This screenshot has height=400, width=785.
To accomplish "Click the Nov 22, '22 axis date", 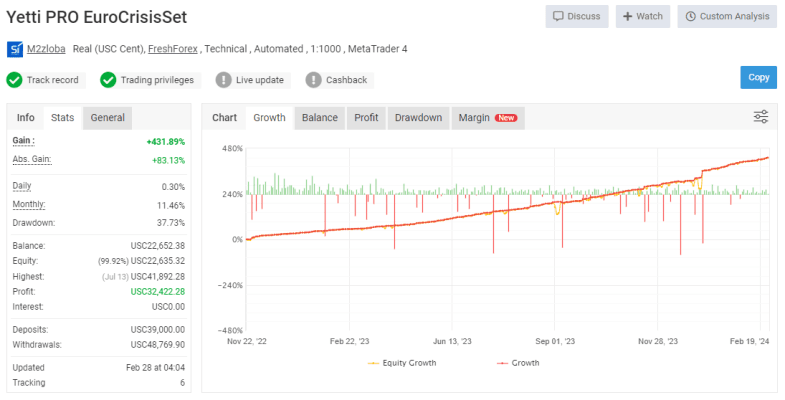I will (247, 341).
